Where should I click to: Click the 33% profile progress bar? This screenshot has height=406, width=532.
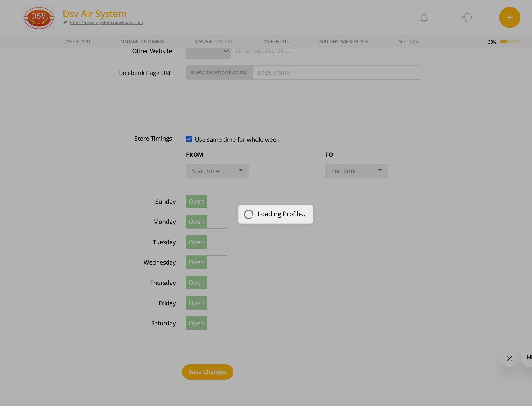pyautogui.click(x=510, y=42)
